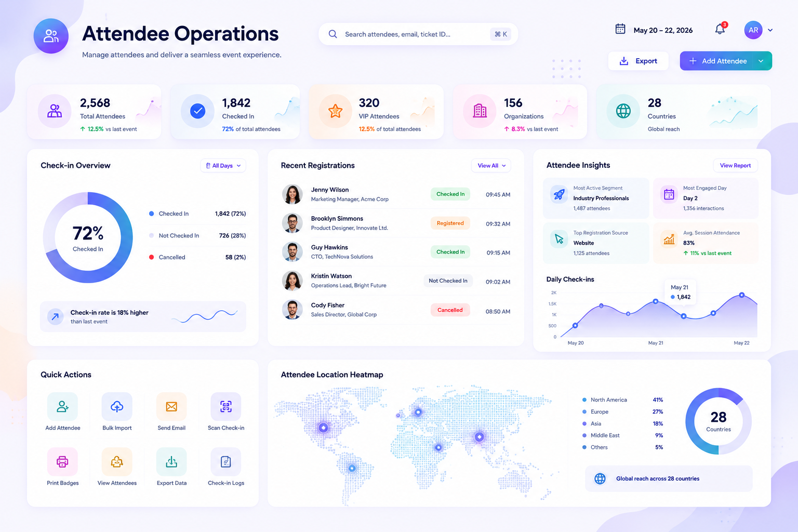This screenshot has width=798, height=532.
Task: Click the ⌘ K shortcut badge
Action: [x=501, y=34]
